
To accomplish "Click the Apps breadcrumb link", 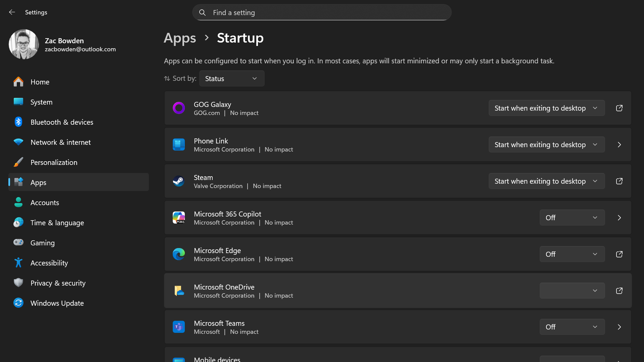I will [180, 38].
